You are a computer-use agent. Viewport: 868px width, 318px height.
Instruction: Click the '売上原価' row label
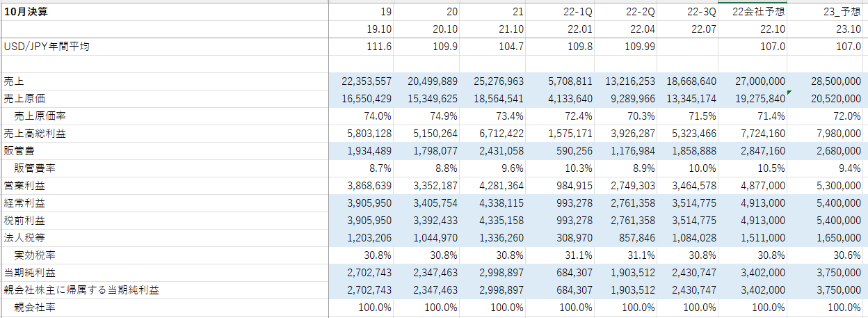(x=165, y=99)
